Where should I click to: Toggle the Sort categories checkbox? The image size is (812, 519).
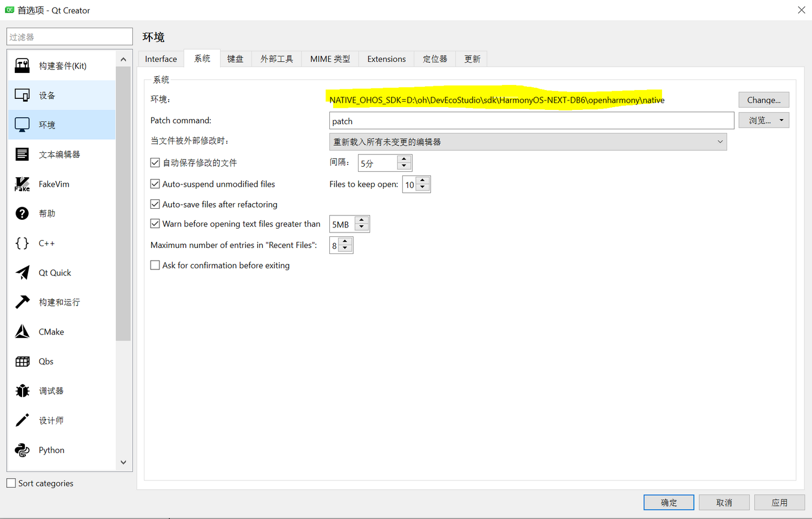11,483
